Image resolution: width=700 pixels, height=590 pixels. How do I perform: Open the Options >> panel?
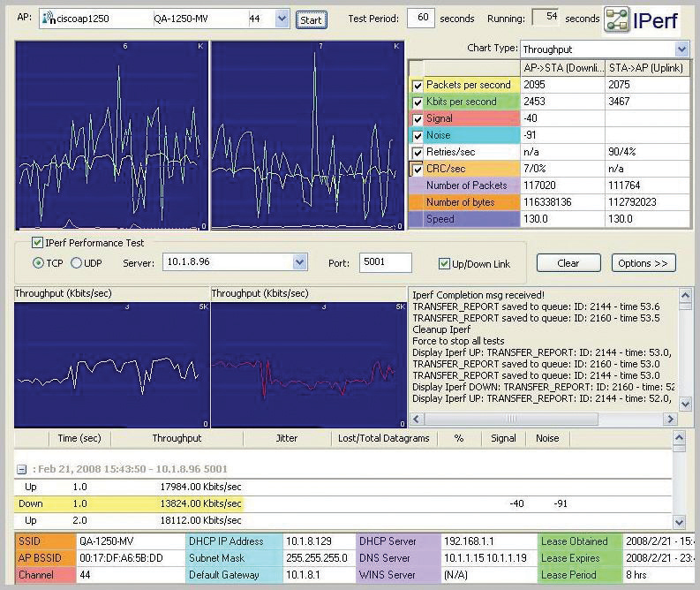(644, 263)
